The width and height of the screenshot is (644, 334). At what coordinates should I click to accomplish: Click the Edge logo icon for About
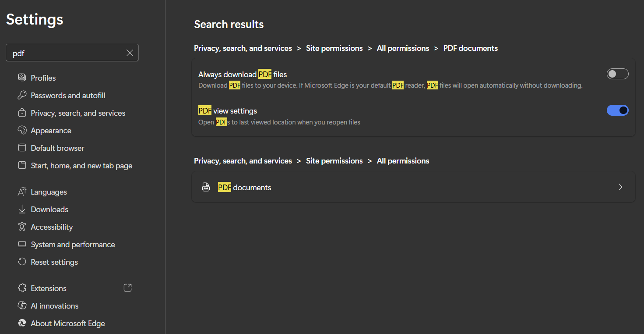[x=22, y=323]
